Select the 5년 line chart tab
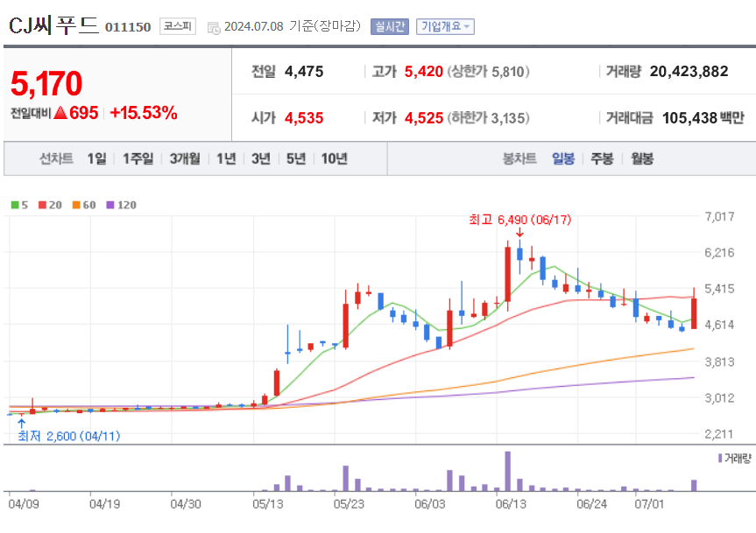This screenshot has height=533, width=756. tap(296, 158)
